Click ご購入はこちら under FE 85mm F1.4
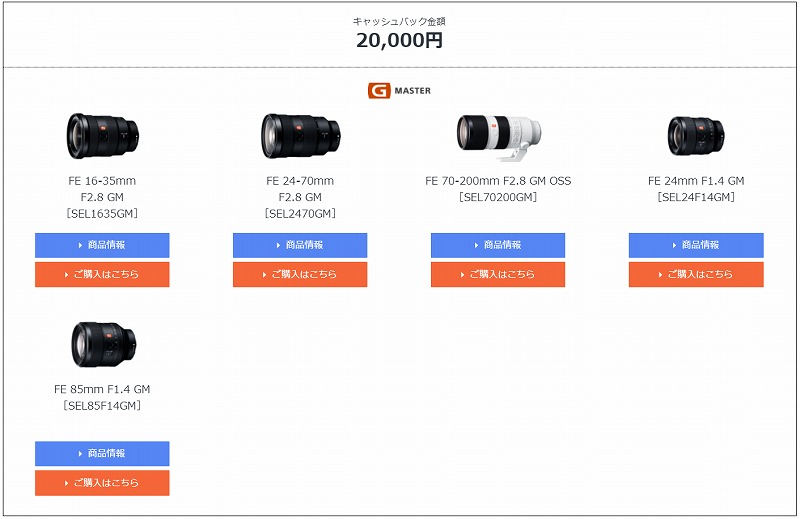 [102, 483]
